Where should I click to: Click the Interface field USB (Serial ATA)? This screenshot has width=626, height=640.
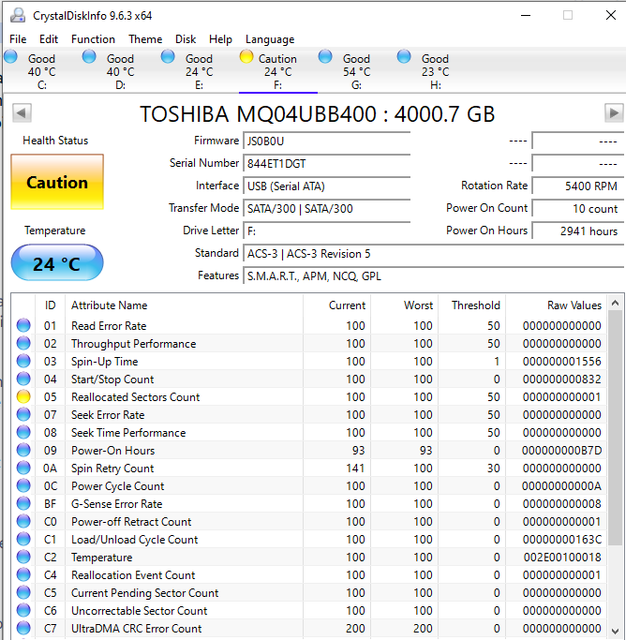[x=326, y=186]
